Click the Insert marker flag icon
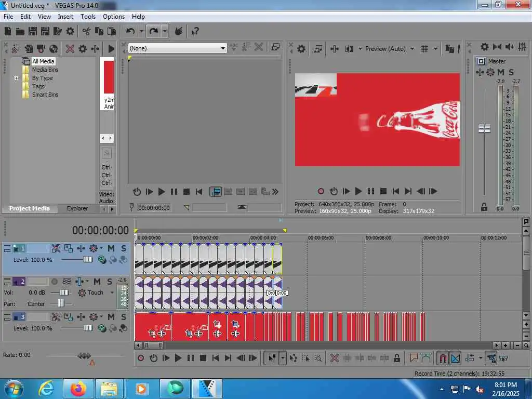 414,358
